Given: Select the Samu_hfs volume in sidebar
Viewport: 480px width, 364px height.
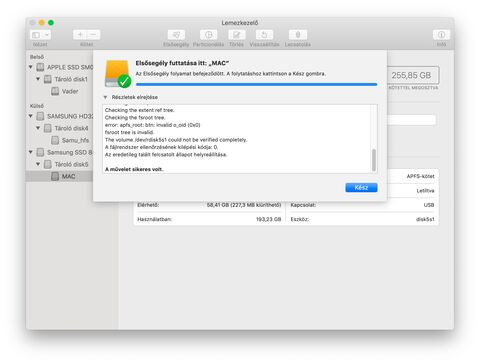Looking at the screenshot, I should 75,140.
